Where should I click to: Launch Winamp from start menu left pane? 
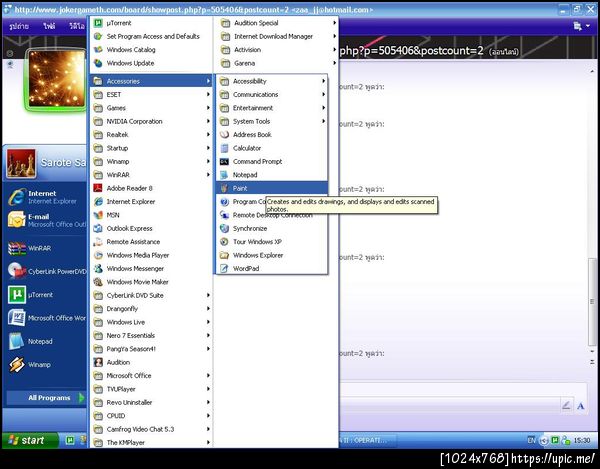pos(46,365)
